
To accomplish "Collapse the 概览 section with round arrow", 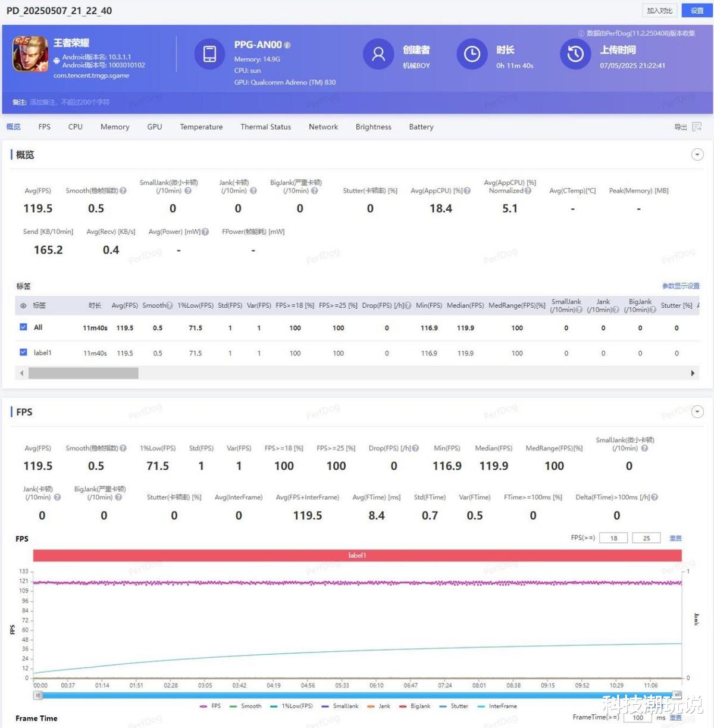I will (697, 155).
